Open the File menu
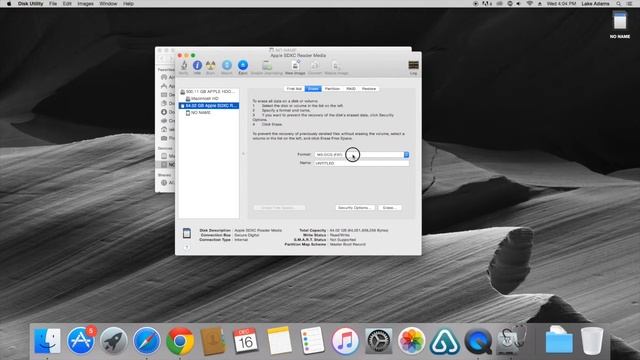The height and width of the screenshot is (360, 640). pyautogui.click(x=53, y=4)
